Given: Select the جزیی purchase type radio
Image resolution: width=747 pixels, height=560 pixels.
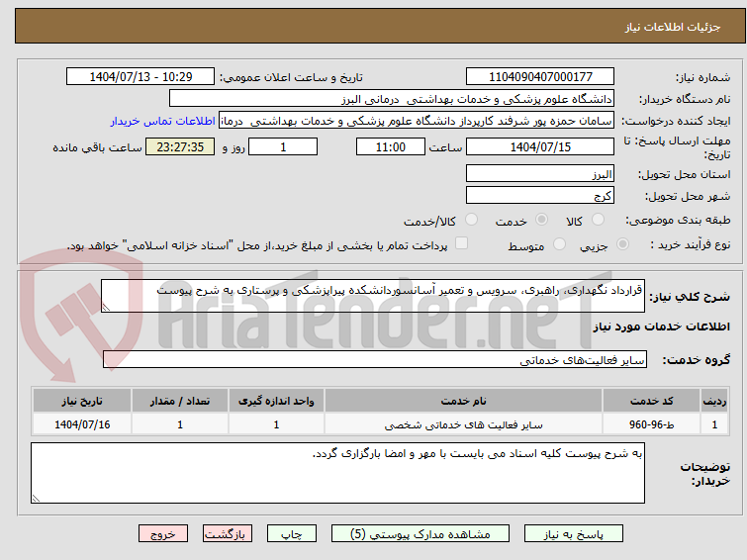Looking at the screenshot, I should coord(622,244).
